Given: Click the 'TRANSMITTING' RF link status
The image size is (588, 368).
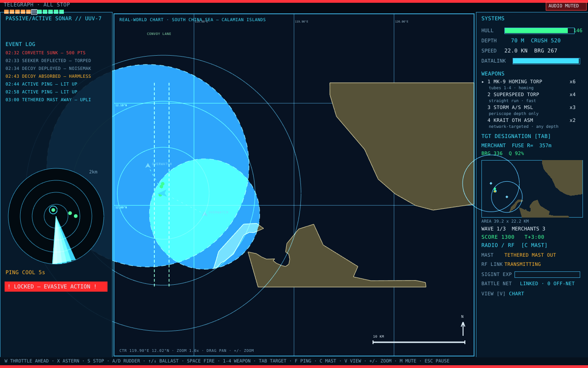Looking at the screenshot, I should pyautogui.click(x=522, y=264).
